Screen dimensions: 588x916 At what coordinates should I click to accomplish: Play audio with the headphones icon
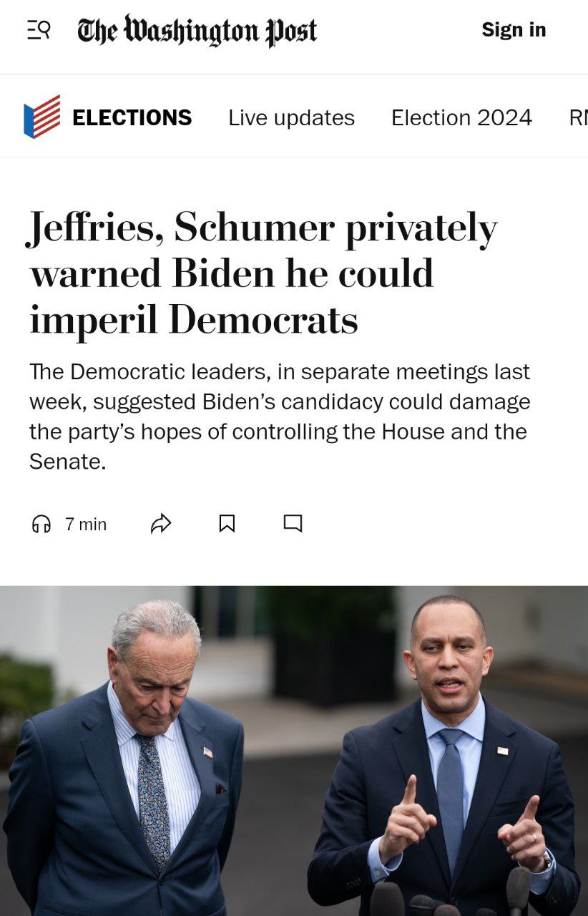(41, 524)
